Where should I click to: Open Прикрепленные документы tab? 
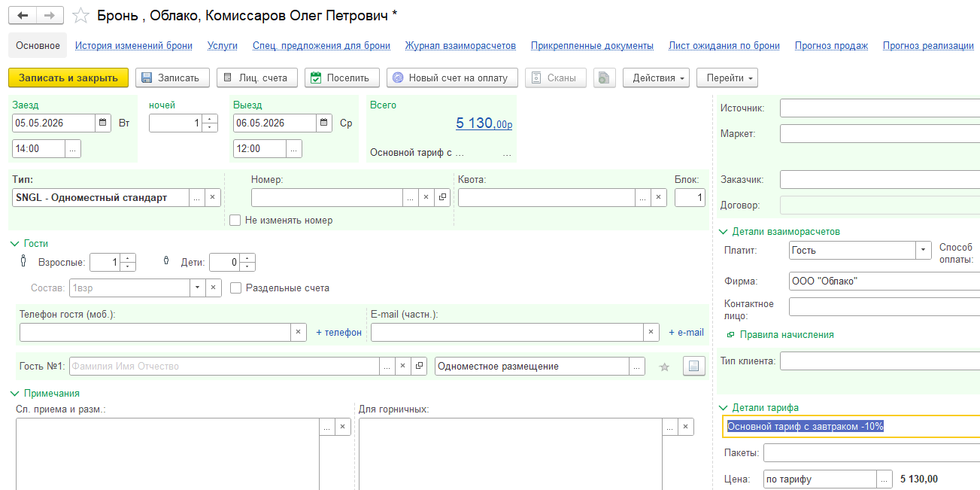592,46
